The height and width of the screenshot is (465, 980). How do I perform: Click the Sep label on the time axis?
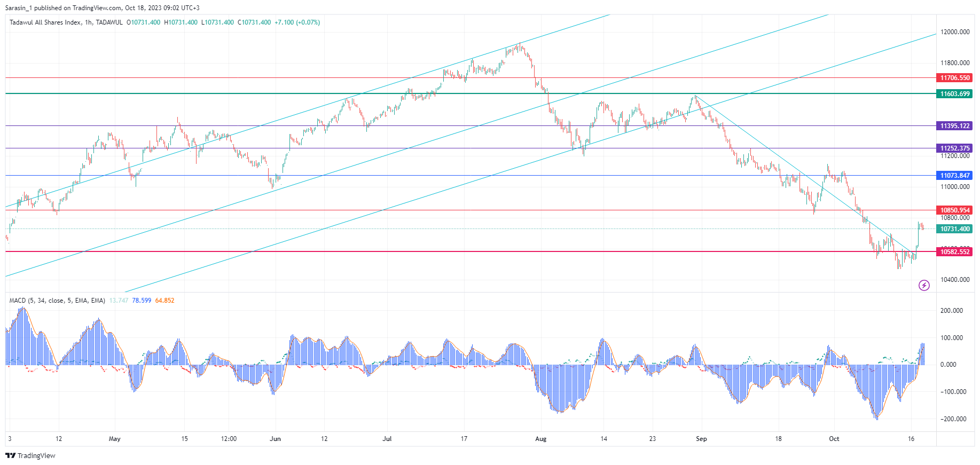pyautogui.click(x=701, y=439)
